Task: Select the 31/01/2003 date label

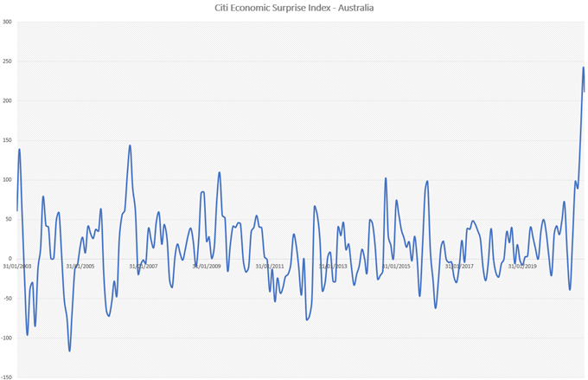Action: point(17,267)
